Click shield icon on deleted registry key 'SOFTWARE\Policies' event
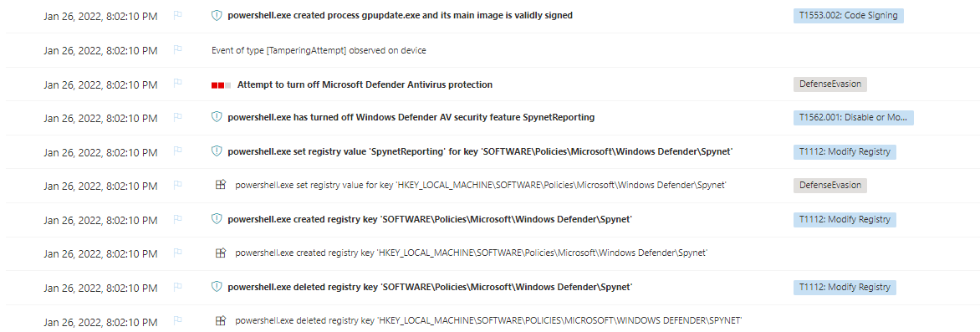 click(x=217, y=287)
